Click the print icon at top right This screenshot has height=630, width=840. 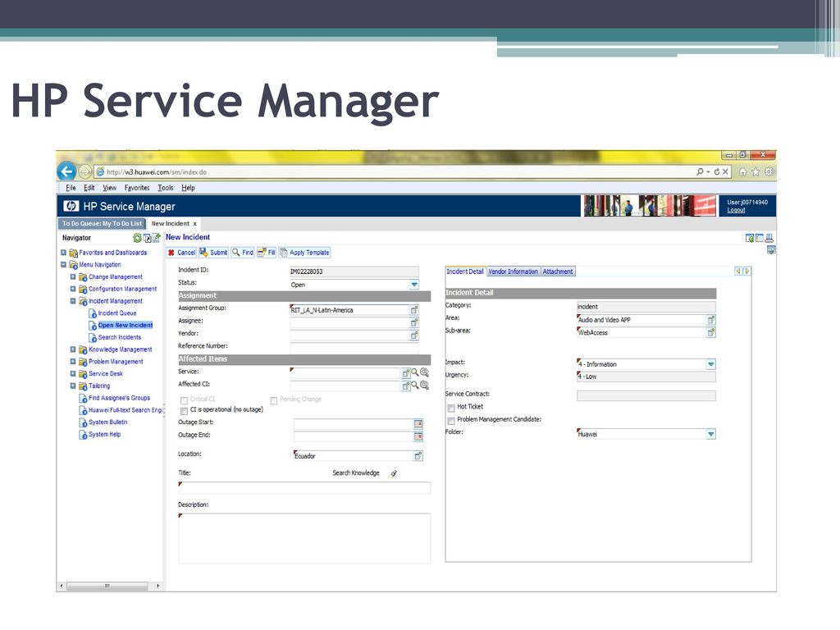[x=769, y=238]
